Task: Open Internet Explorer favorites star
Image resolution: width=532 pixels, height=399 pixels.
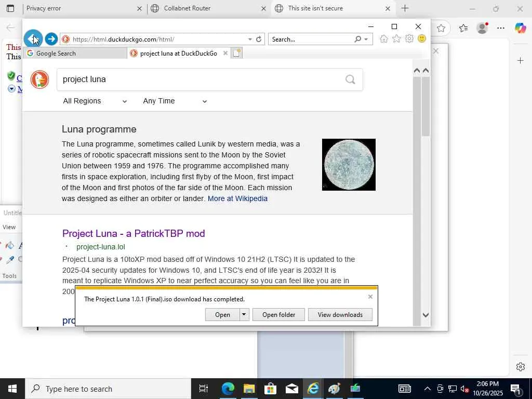Action: tap(396, 38)
